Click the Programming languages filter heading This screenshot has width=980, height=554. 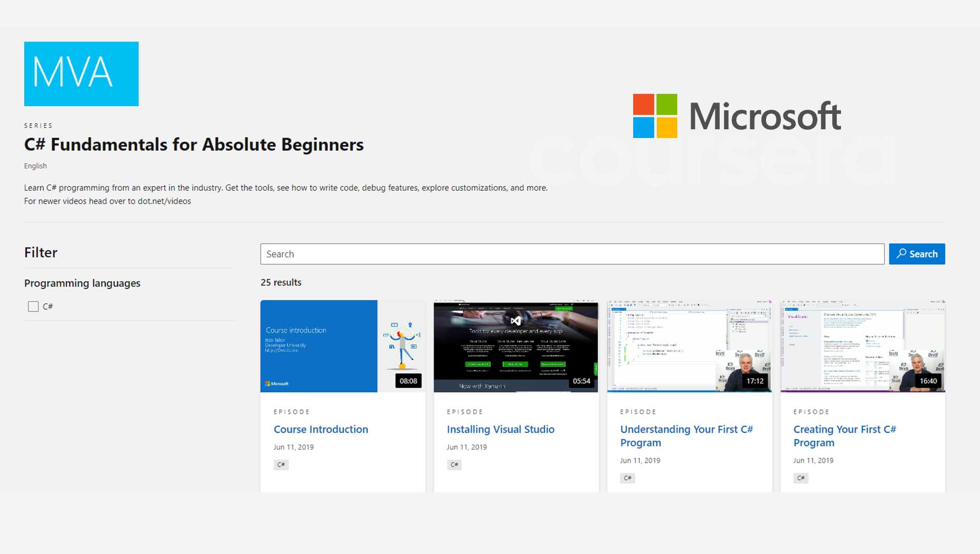tap(82, 283)
